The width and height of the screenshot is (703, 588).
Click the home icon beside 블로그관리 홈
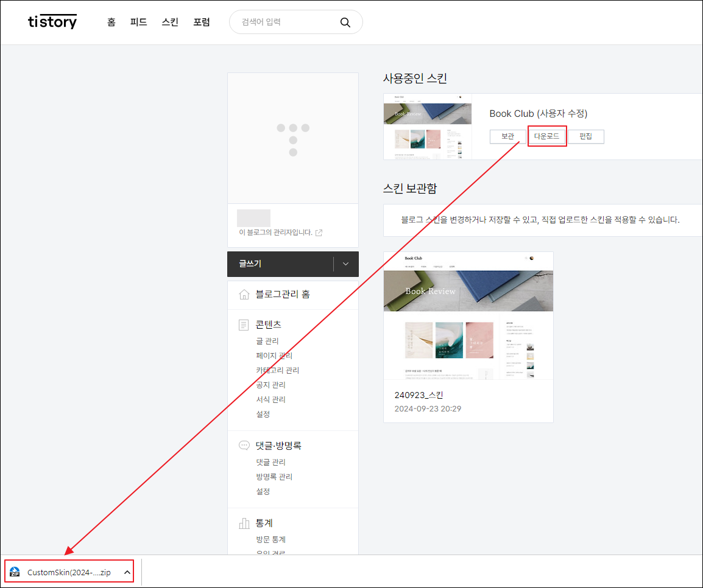(x=244, y=294)
